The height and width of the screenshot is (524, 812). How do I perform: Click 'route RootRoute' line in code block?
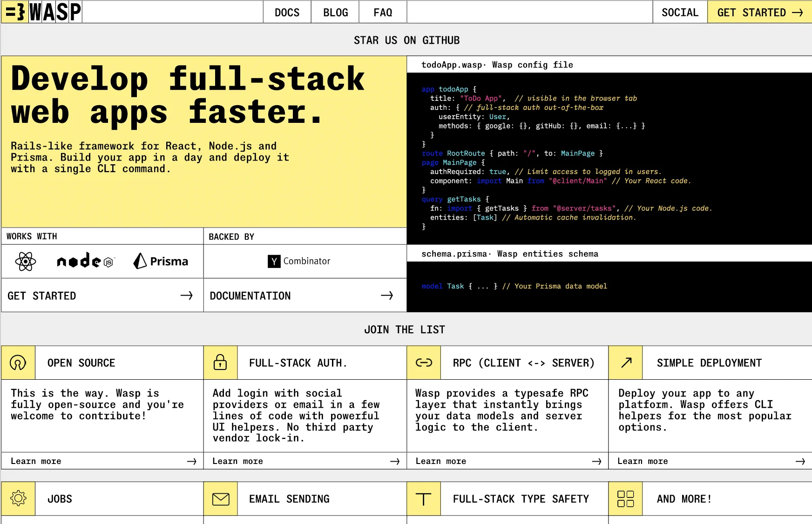coord(512,153)
